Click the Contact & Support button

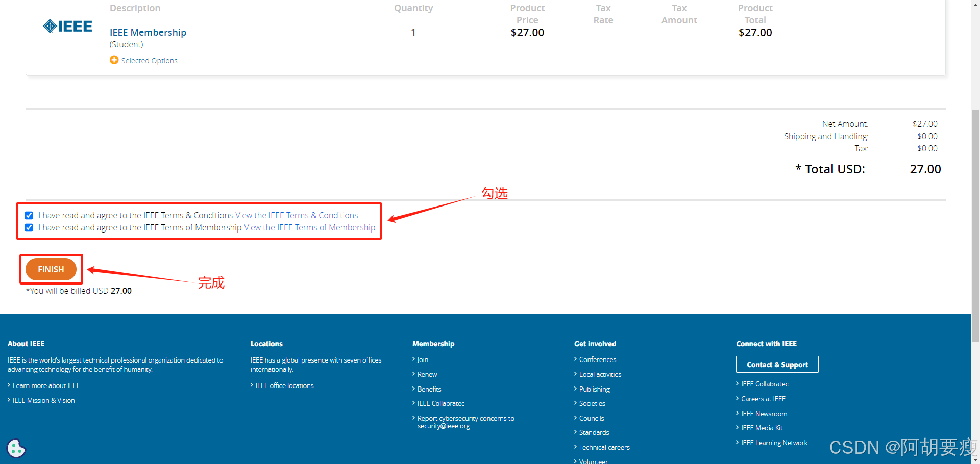[x=777, y=365]
